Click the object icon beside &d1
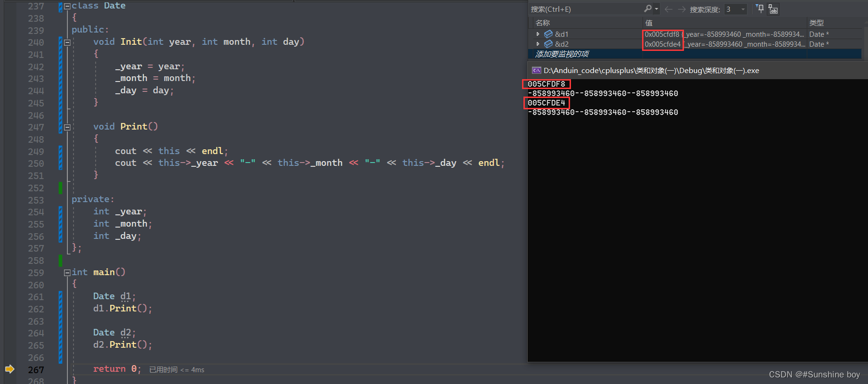The width and height of the screenshot is (868, 384). click(548, 34)
